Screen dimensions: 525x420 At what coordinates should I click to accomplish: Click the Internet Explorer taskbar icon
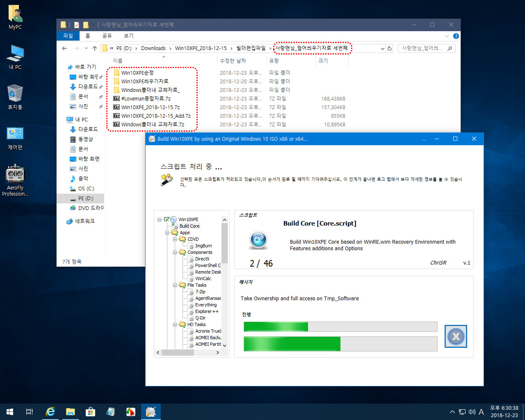tap(50, 412)
